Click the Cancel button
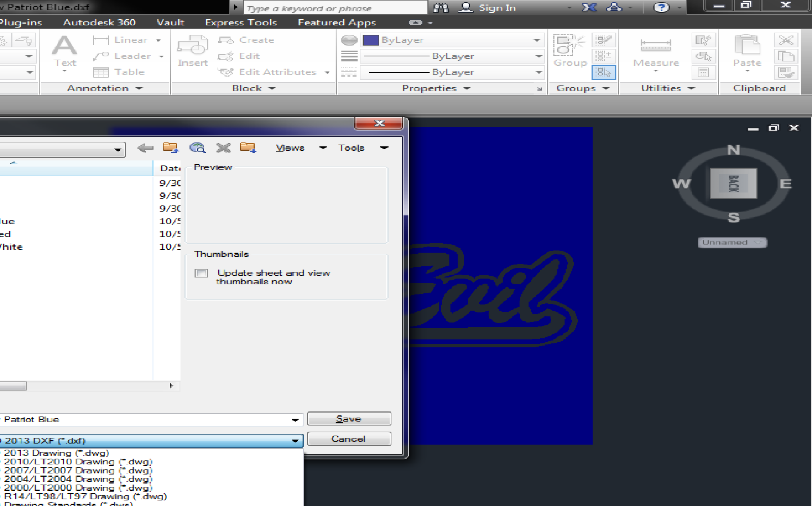The height and width of the screenshot is (506, 812). (349, 439)
